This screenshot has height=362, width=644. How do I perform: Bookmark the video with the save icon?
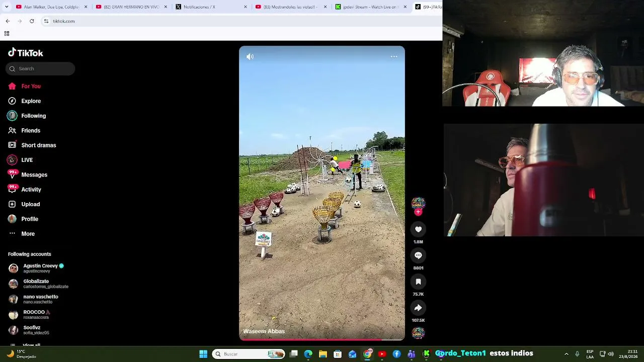click(x=418, y=282)
